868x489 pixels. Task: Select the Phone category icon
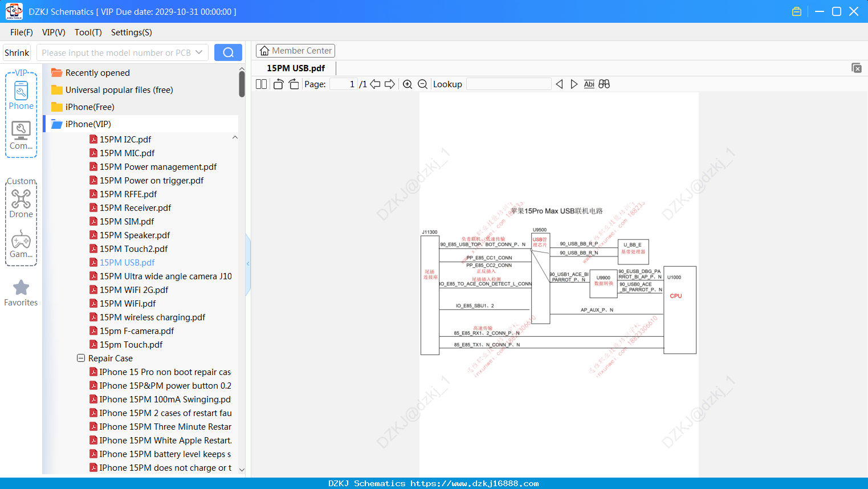tap(21, 96)
